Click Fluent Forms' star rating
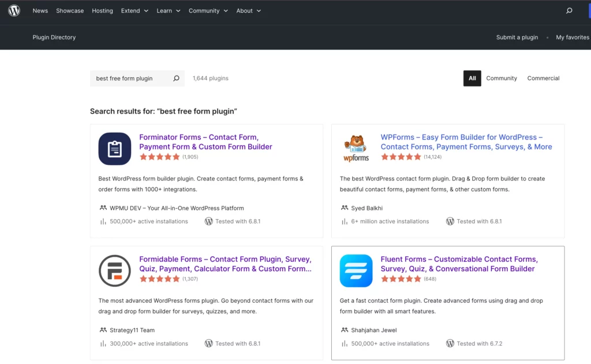This screenshot has height=364, width=591. click(401, 279)
